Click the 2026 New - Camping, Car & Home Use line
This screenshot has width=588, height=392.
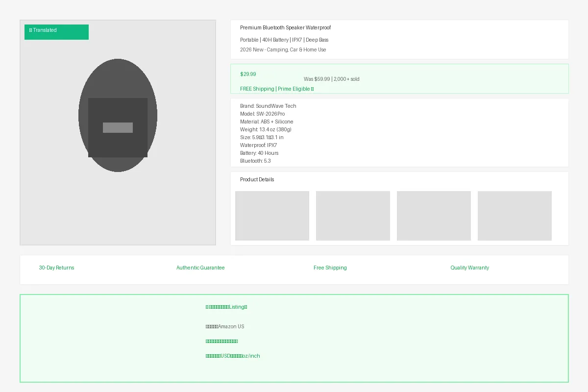tap(283, 49)
